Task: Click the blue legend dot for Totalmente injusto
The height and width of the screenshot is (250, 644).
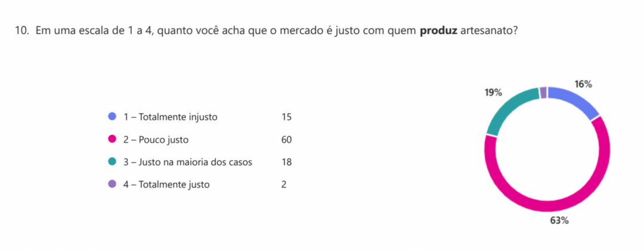Action: pyautogui.click(x=112, y=117)
